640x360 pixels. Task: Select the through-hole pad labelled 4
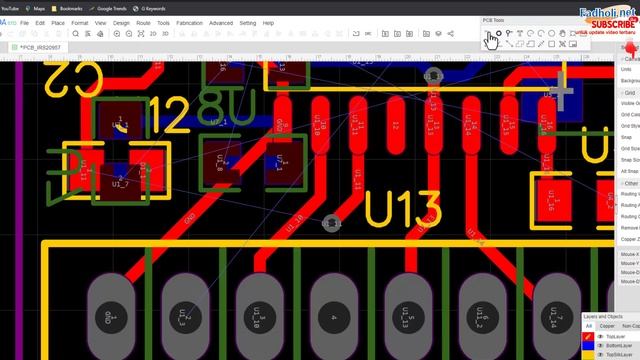click(x=334, y=317)
